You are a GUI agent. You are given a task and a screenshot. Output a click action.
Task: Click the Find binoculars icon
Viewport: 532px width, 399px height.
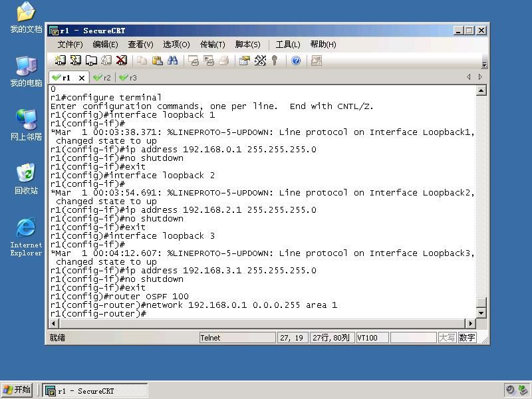[172, 61]
